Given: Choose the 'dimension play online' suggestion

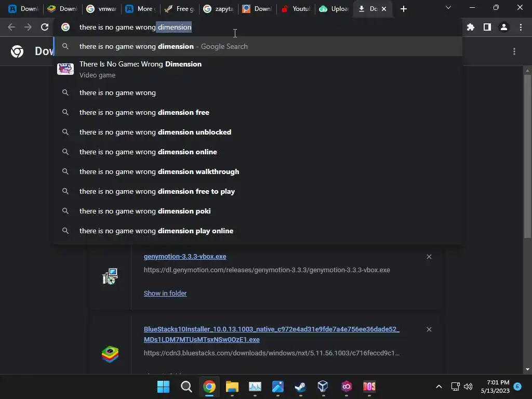Looking at the screenshot, I should pyautogui.click(x=258, y=231).
